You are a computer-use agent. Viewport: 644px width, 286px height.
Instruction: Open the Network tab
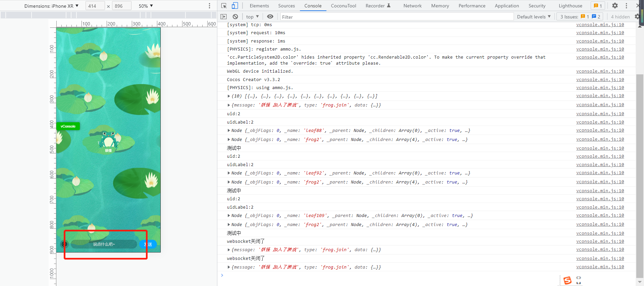[x=413, y=6]
